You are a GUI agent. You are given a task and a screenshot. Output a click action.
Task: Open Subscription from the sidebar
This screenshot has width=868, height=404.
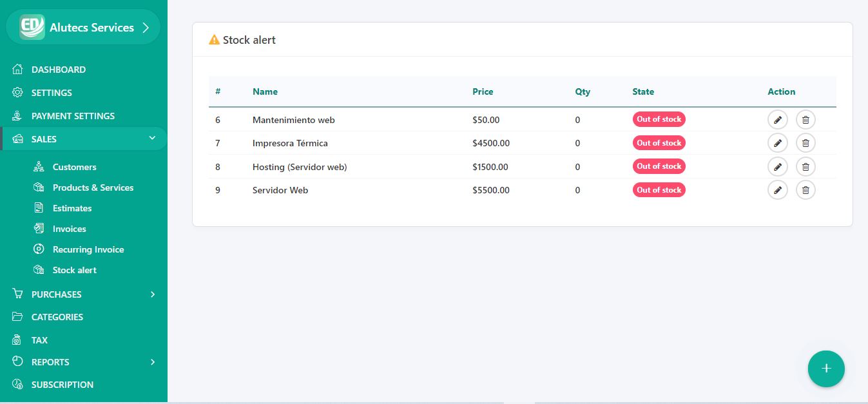pyautogui.click(x=62, y=385)
